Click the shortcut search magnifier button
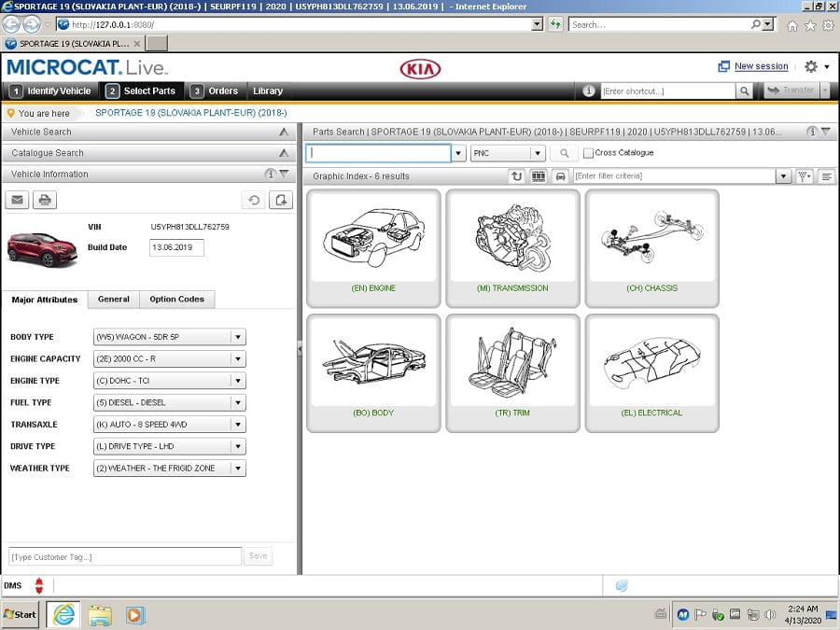Screen dimensions: 840x630 [744, 91]
